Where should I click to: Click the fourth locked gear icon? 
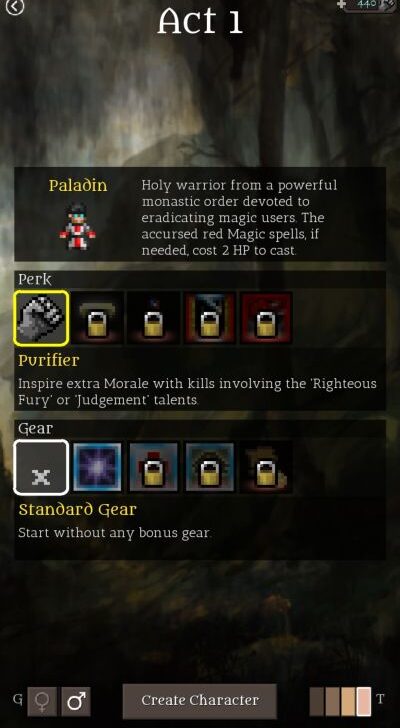pyautogui.click(x=210, y=468)
